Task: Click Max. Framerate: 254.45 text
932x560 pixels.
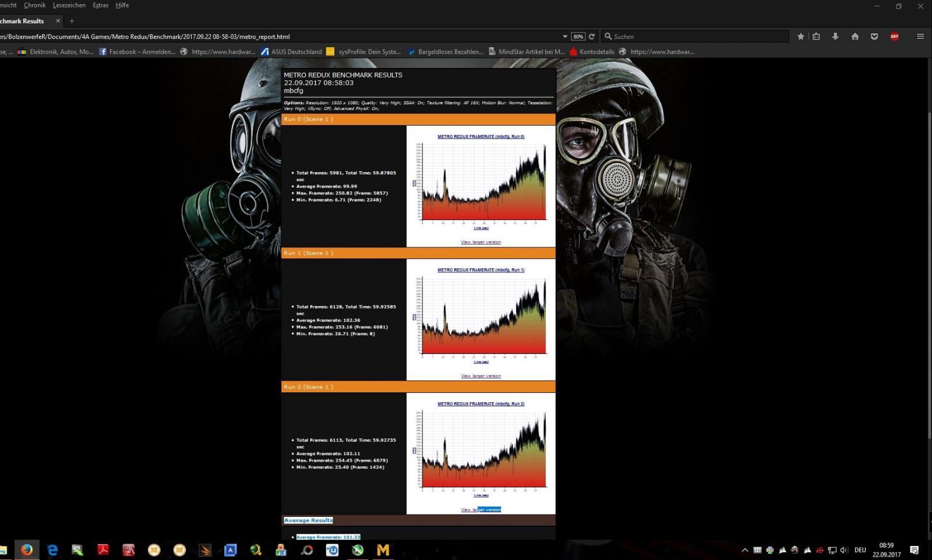Action: (342, 460)
